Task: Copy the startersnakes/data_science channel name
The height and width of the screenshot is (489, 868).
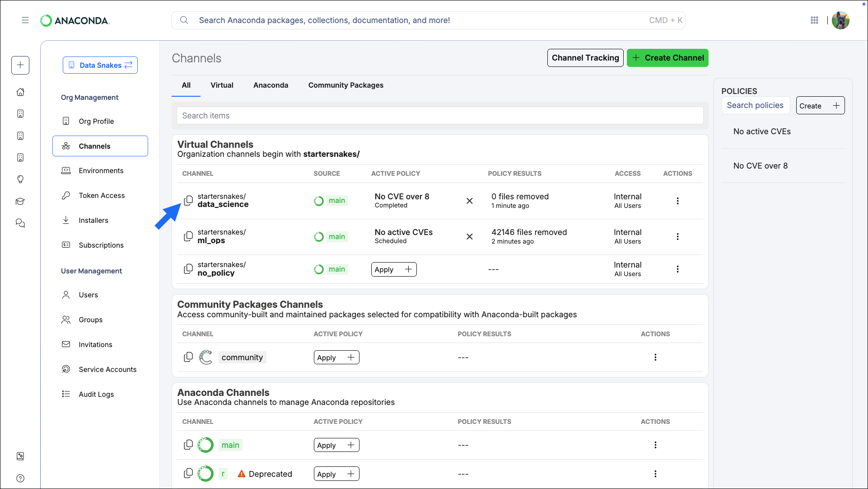Action: [x=188, y=200]
